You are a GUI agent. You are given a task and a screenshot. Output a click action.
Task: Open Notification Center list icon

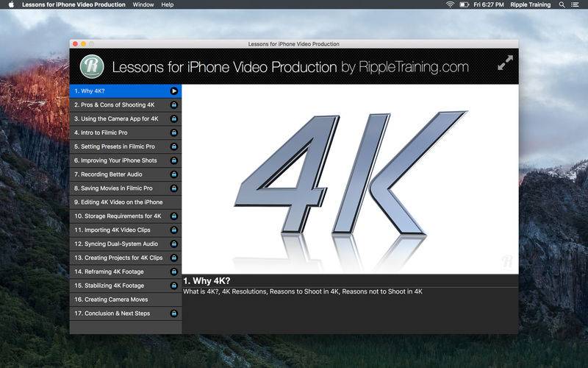click(x=575, y=4)
